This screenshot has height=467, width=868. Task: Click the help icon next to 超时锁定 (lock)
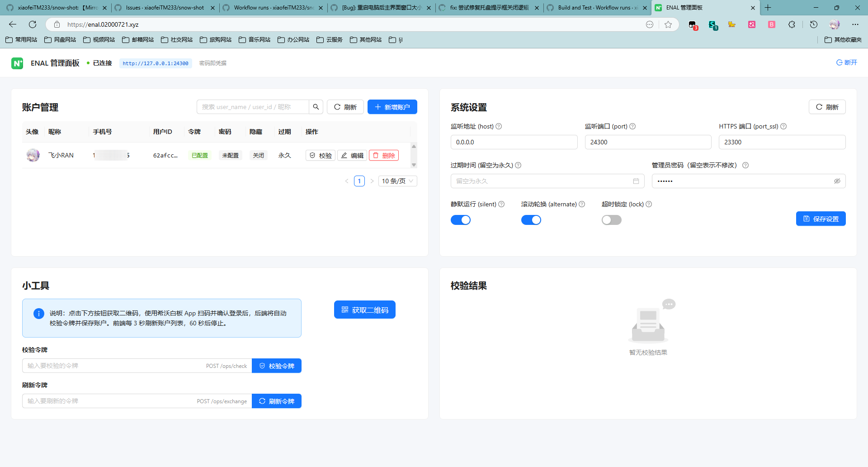pos(649,204)
